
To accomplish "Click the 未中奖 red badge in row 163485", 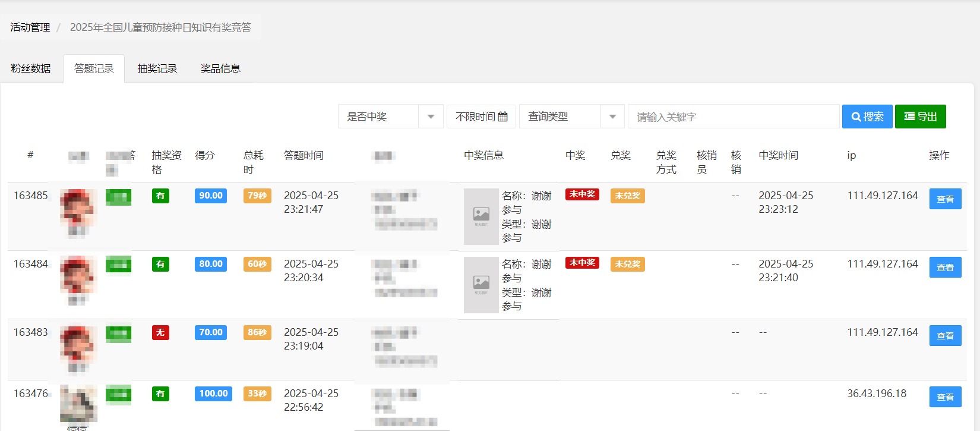I will [x=582, y=194].
